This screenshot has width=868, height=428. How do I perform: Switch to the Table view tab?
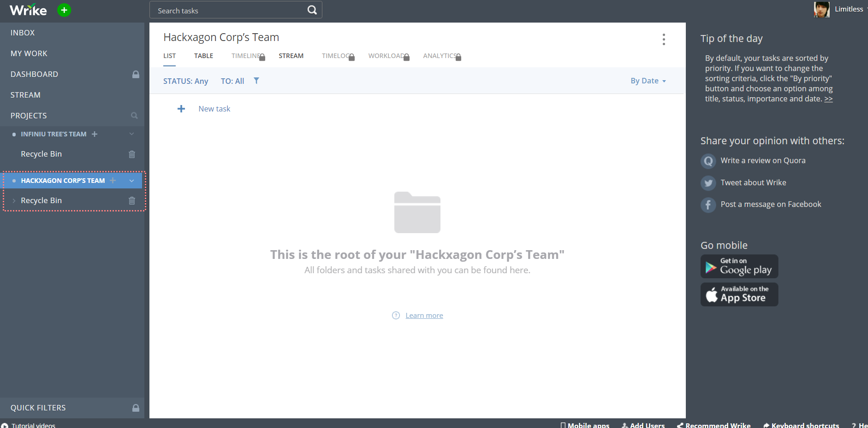click(203, 56)
